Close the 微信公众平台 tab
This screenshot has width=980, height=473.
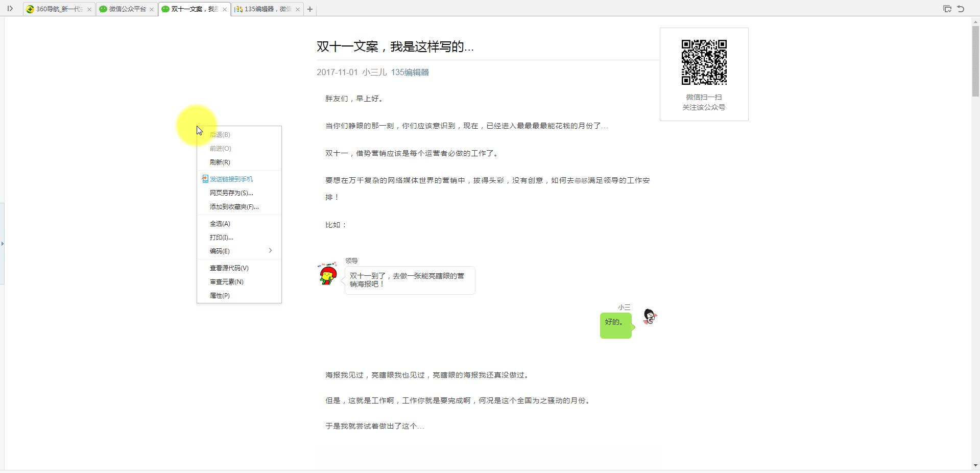click(152, 9)
